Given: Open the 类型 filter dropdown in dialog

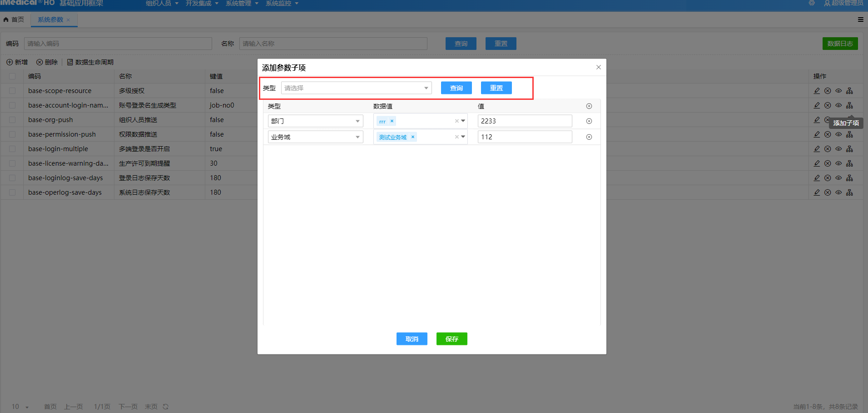Looking at the screenshot, I should click(x=356, y=88).
